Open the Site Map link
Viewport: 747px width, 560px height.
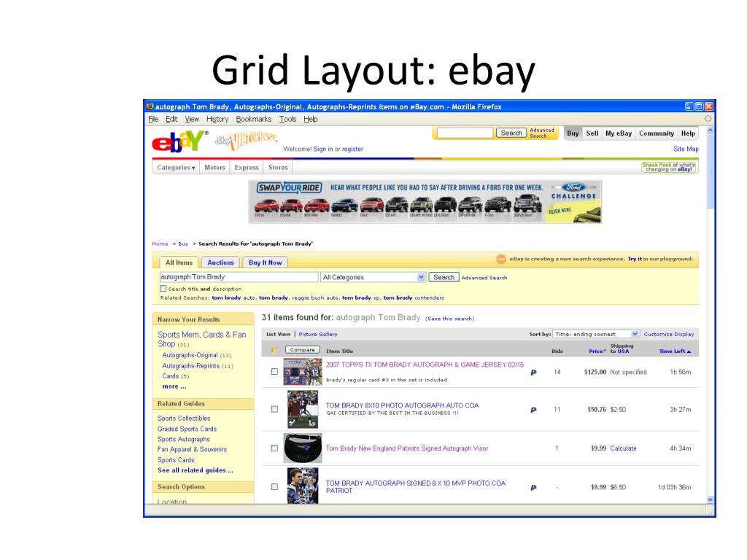tap(686, 149)
